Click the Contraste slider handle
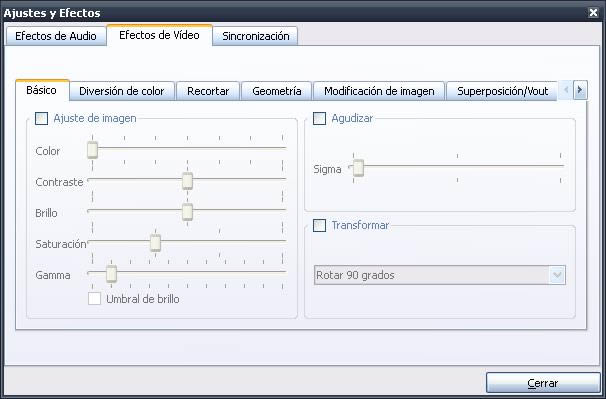 tap(187, 181)
